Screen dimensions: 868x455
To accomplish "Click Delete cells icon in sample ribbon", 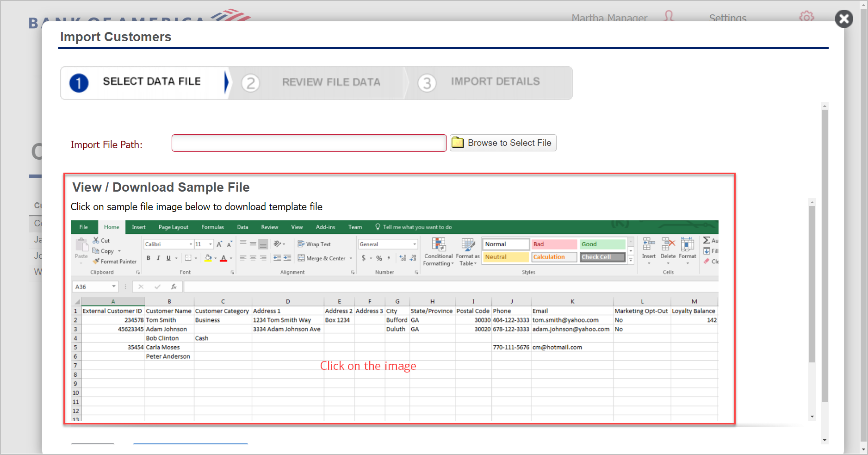I will point(668,250).
